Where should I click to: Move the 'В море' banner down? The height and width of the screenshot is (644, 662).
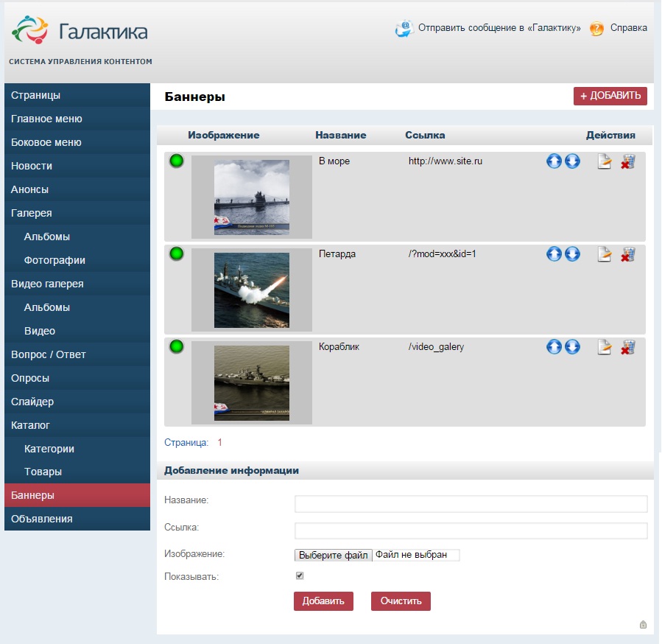(572, 161)
